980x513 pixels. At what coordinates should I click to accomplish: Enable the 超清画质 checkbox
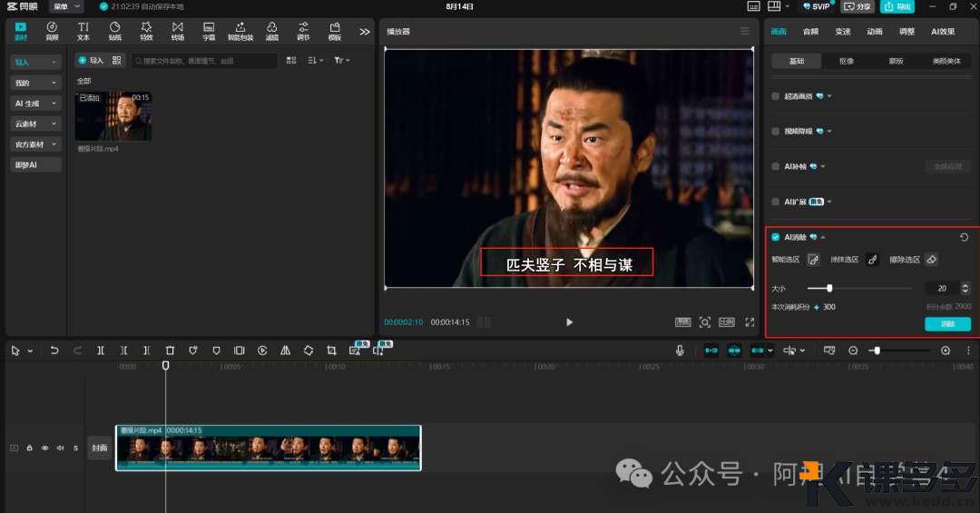[x=775, y=95]
